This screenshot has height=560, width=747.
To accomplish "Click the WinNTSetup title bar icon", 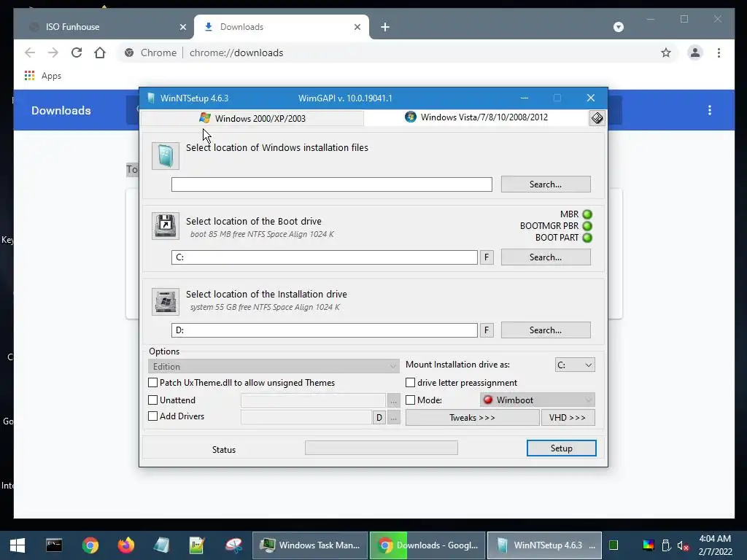I will (151, 98).
